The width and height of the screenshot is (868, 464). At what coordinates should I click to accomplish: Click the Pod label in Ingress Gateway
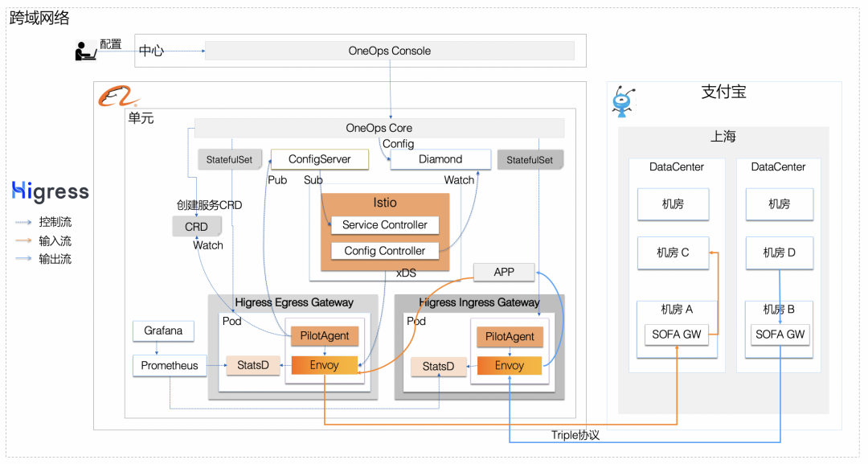point(416,321)
